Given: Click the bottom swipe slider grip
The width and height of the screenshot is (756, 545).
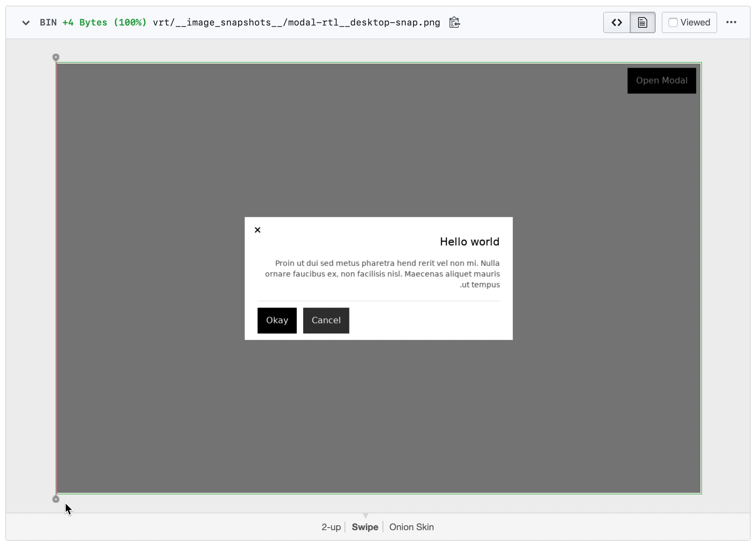Looking at the screenshot, I should pos(56,499).
